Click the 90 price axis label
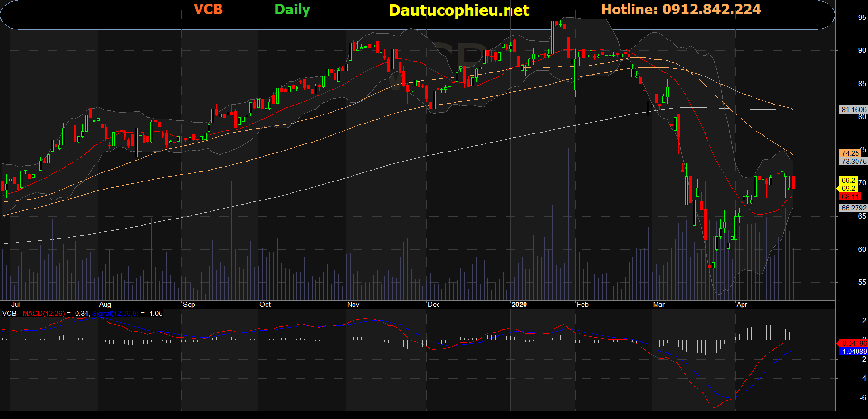 862,50
